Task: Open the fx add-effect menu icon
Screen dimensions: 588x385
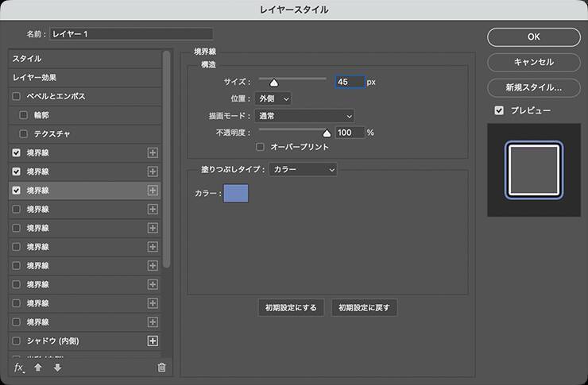Action: pos(19,368)
